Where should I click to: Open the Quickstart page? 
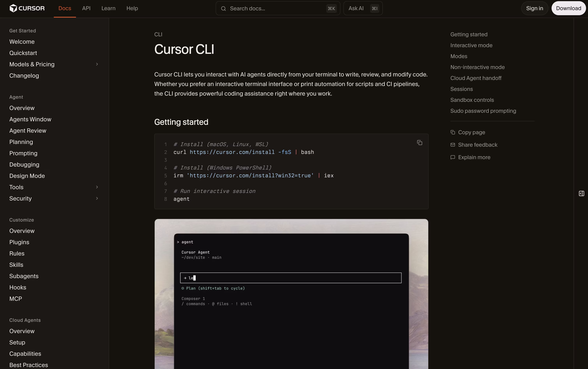click(23, 53)
